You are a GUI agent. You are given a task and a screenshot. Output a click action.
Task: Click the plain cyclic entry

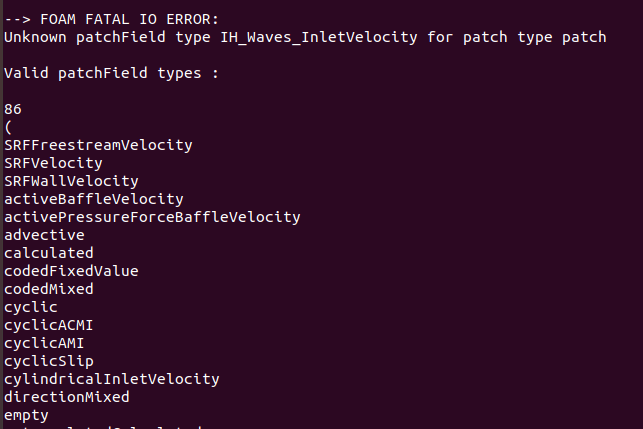(x=31, y=307)
